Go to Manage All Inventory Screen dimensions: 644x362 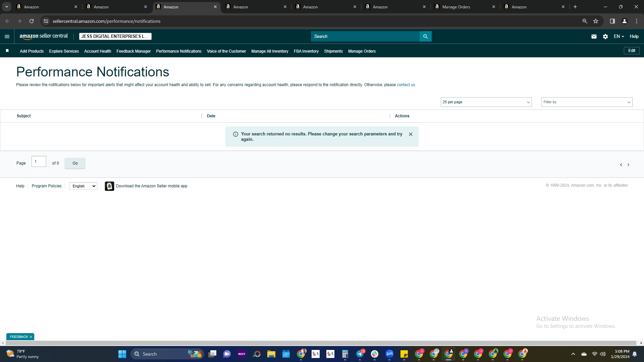[270, 51]
